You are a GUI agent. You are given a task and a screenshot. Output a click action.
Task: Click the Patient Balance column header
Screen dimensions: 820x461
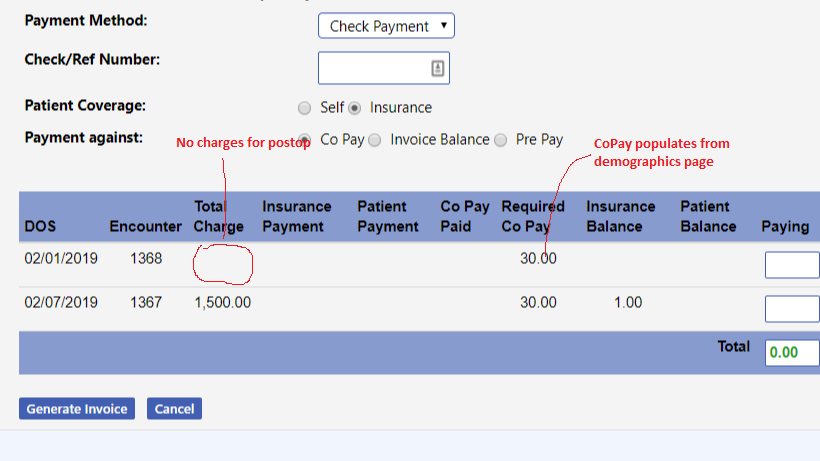(x=708, y=216)
